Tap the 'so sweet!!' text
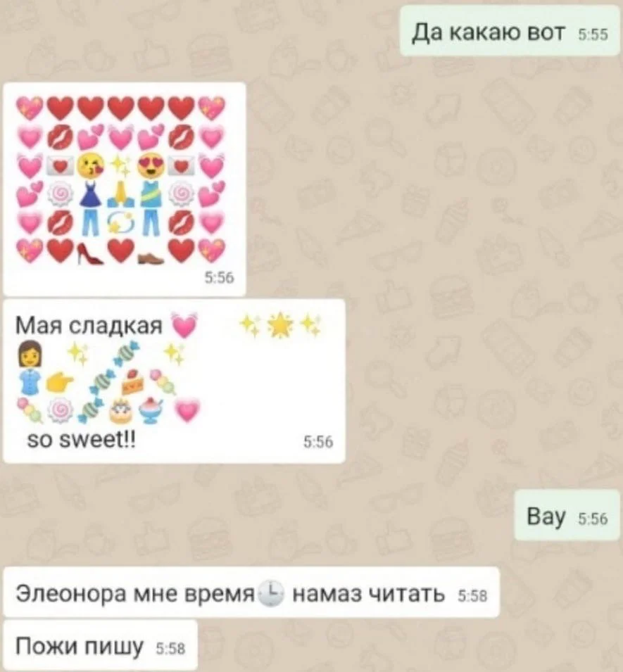The height and width of the screenshot is (672, 623). (x=81, y=440)
